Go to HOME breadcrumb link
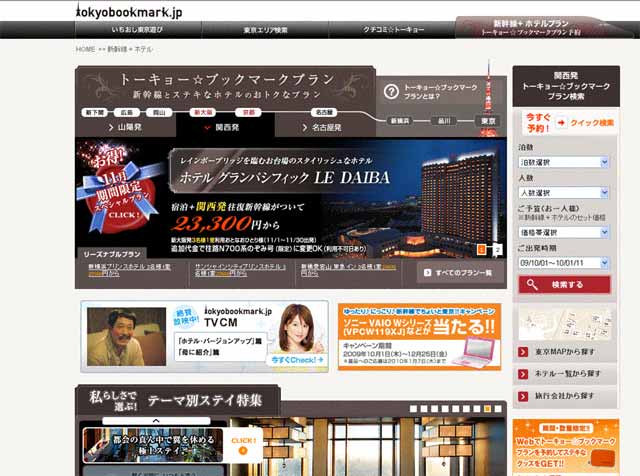The image size is (640, 476). click(85, 49)
